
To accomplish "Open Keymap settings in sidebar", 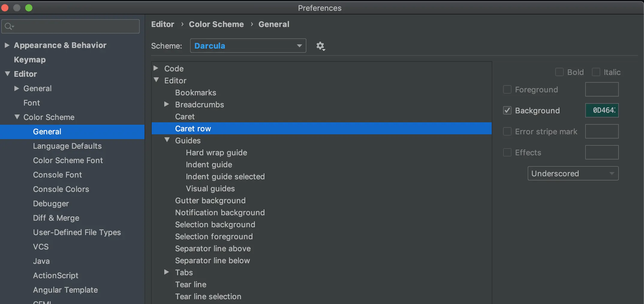I will (30, 60).
